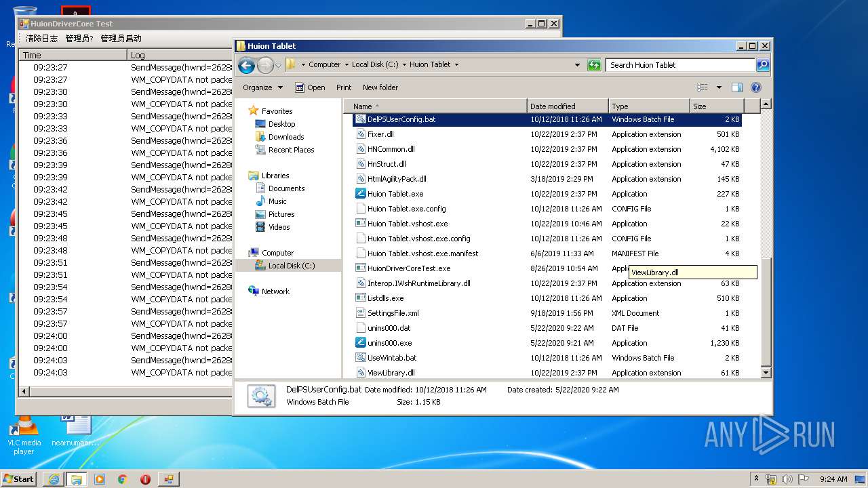Select Documents library

click(x=286, y=188)
